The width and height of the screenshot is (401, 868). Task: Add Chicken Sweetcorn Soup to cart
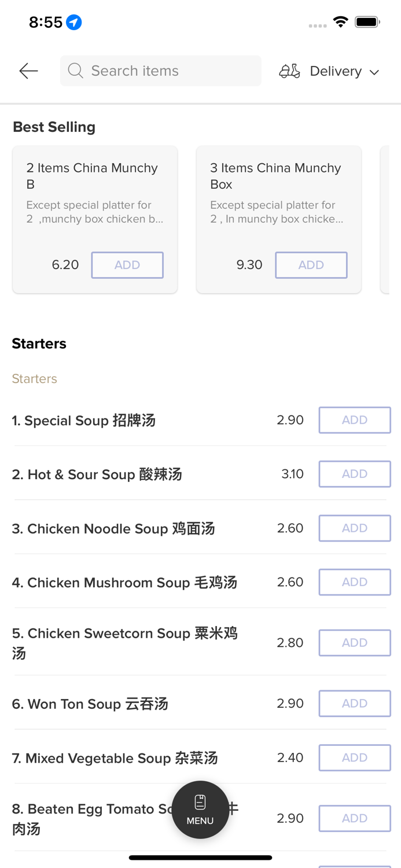[355, 642]
